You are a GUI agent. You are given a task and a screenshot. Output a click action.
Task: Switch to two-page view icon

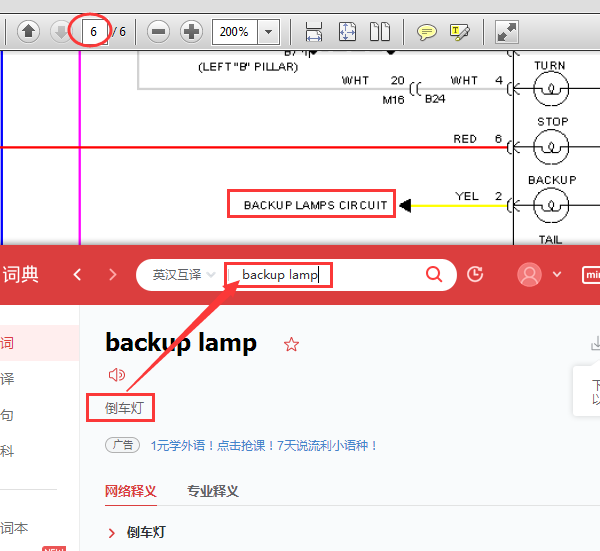click(x=380, y=31)
